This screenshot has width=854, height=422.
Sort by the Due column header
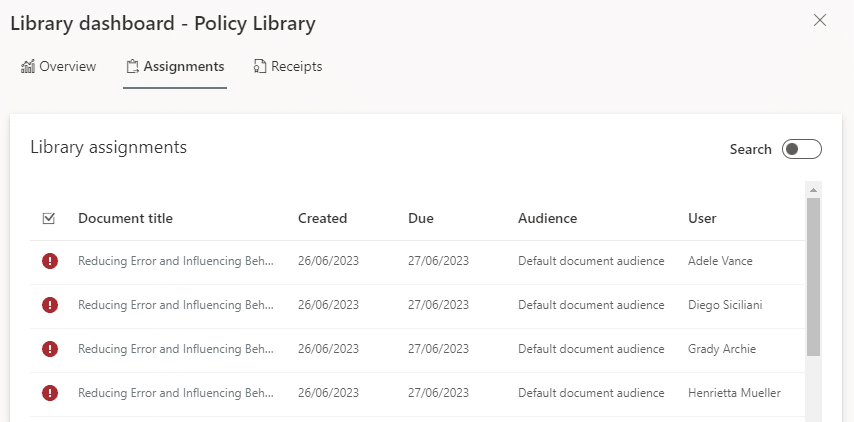[x=421, y=218]
